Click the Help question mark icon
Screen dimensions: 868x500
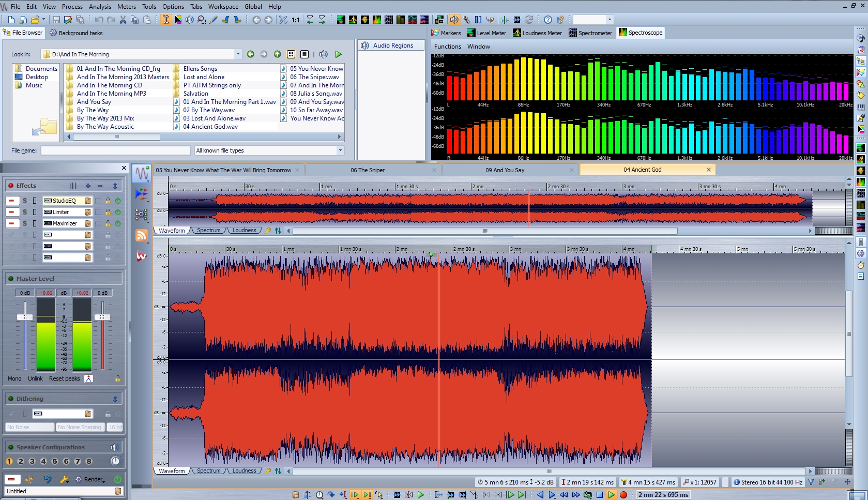pos(548,20)
